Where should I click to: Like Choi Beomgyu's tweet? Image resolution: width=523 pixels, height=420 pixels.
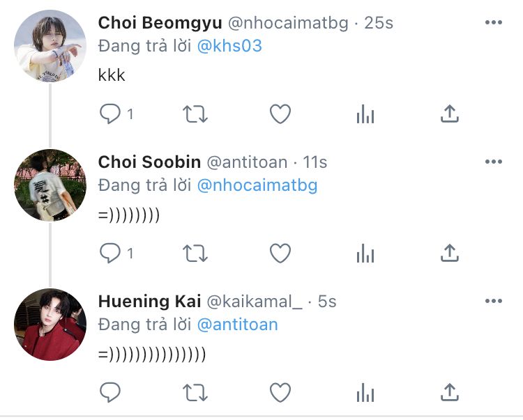pyautogui.click(x=280, y=114)
